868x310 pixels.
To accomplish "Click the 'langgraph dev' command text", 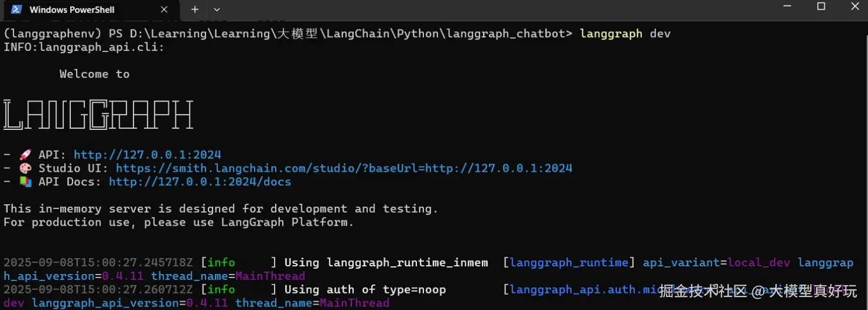I will pos(625,34).
